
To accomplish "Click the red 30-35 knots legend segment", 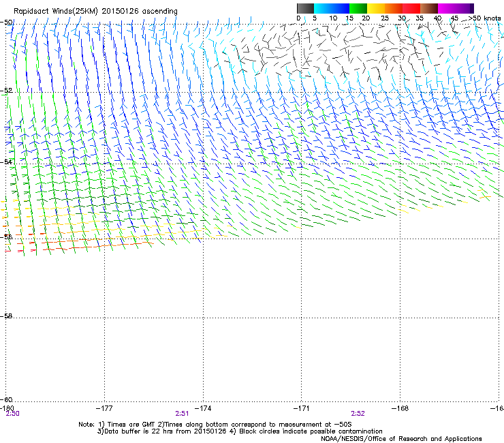I will tap(411, 8).
